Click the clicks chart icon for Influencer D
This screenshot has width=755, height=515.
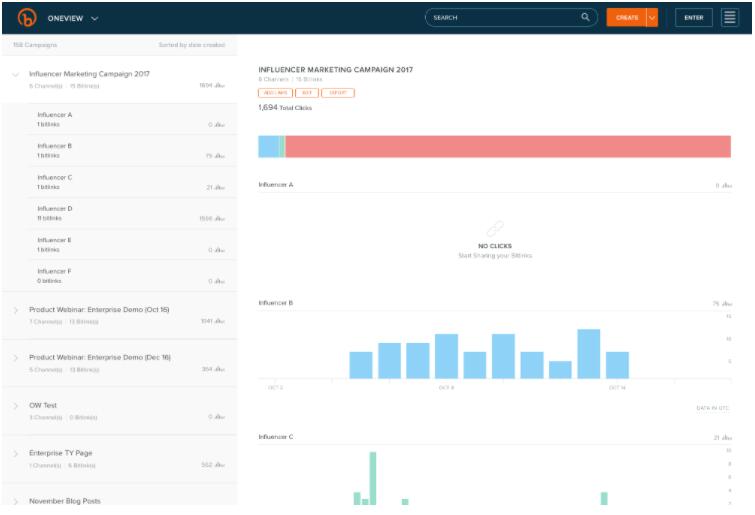tap(221, 219)
